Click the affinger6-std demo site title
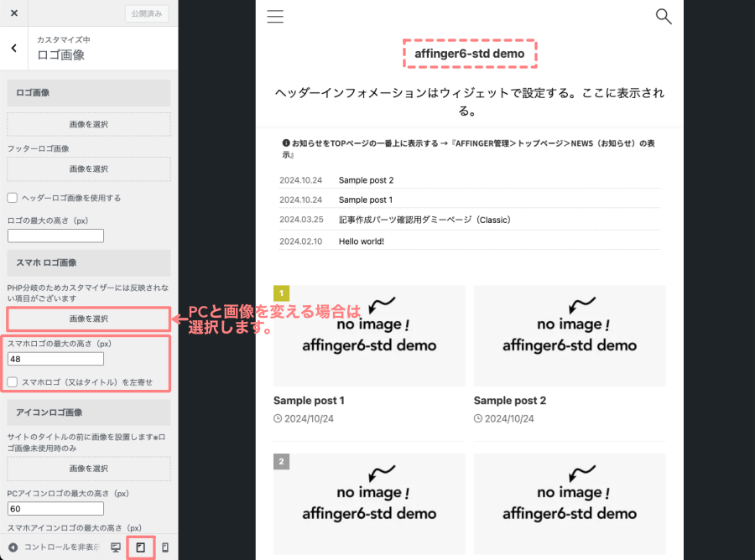Image resolution: width=755 pixels, height=560 pixels. pyautogui.click(x=470, y=54)
